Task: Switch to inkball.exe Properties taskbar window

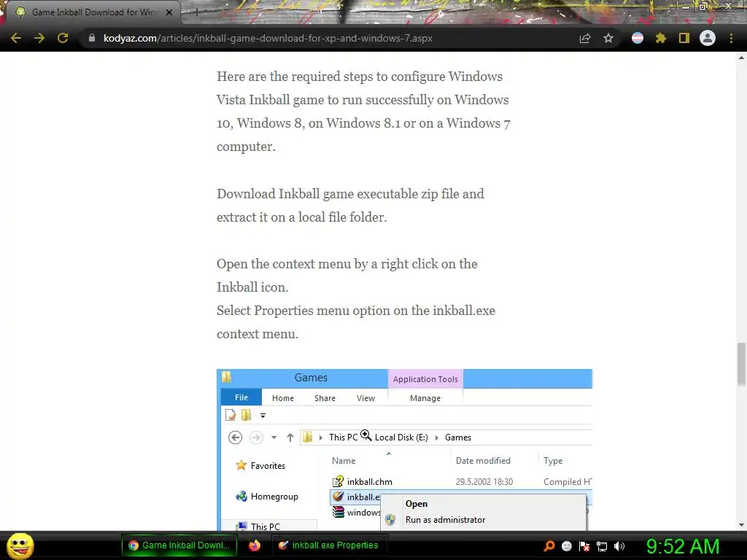Action: (329, 545)
